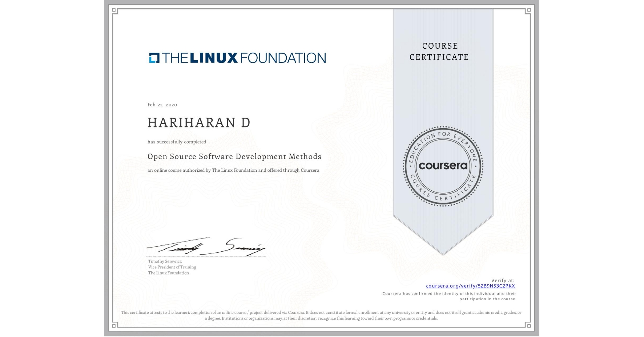This screenshot has width=644, height=337.
Task: Select the course title Open Source Software Development Methods
Action: 234,157
